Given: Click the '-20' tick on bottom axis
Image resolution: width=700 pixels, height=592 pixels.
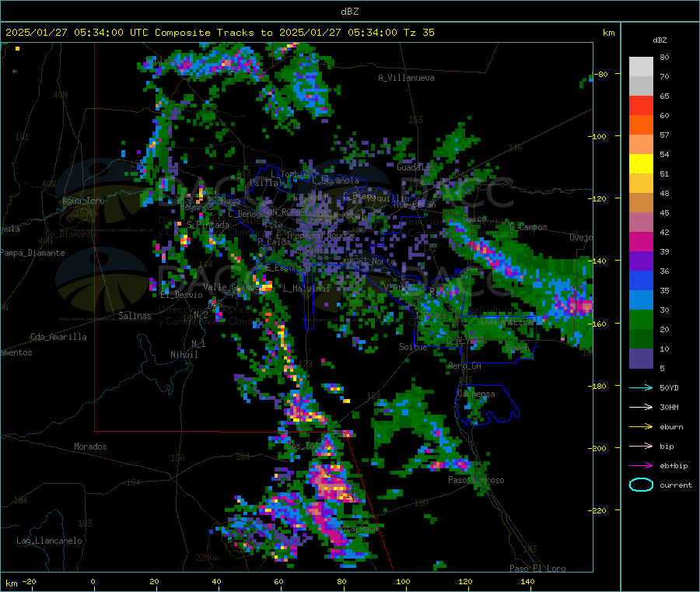Looking at the screenshot, I should [30, 581].
